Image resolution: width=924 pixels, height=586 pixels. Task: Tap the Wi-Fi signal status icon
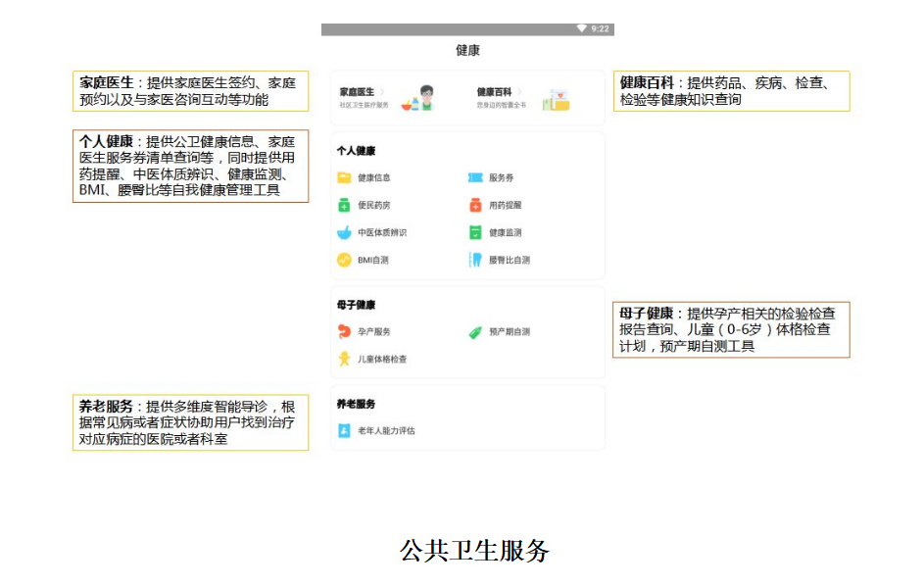point(581,29)
